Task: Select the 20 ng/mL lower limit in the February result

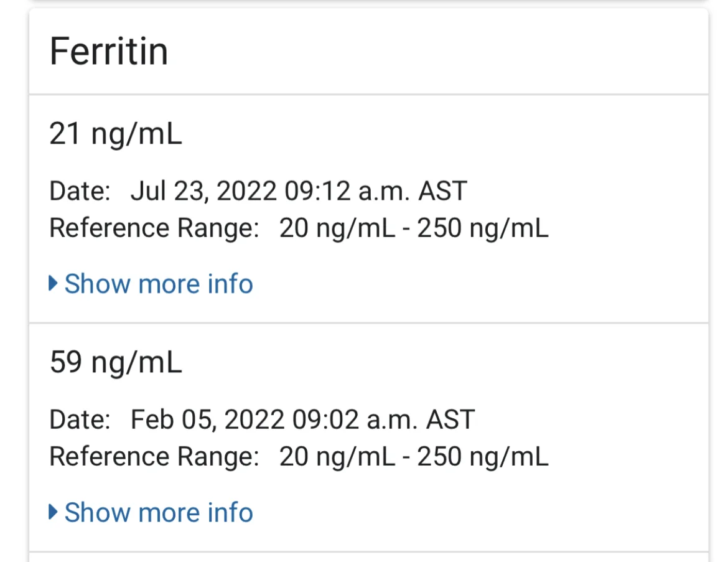Action: pyautogui.click(x=337, y=457)
